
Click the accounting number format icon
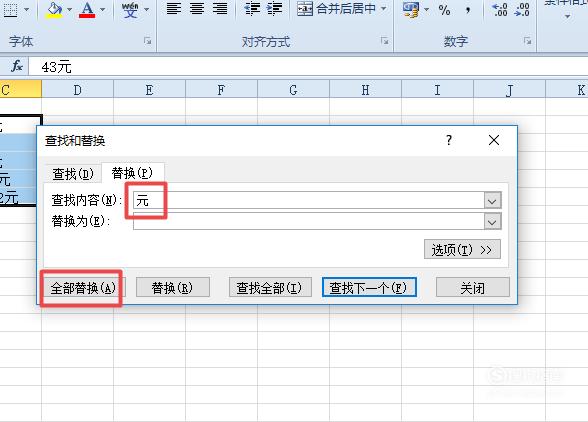tap(411, 9)
